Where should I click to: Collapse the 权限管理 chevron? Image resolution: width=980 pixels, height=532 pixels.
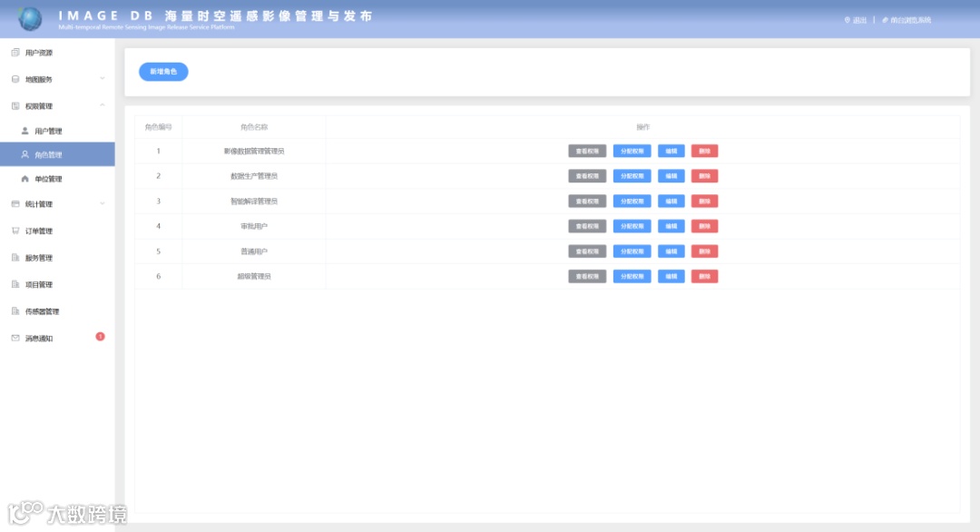103,105
